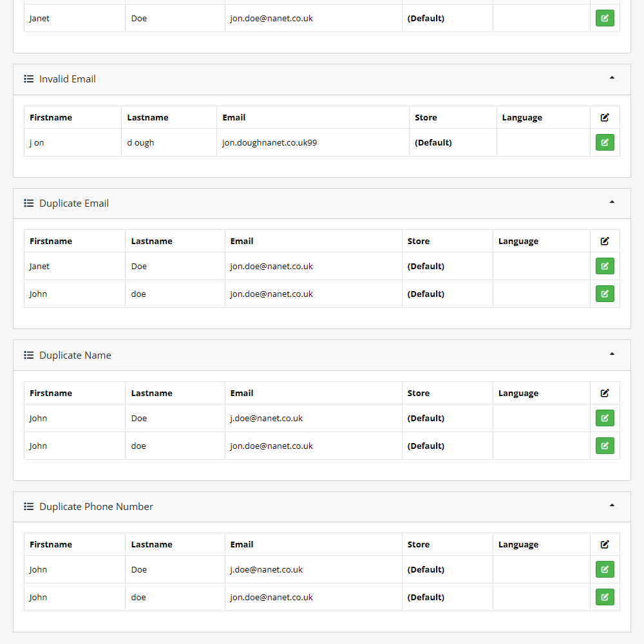Viewport: 644px width, 644px height.
Task: Edit j.doe@nanet.co.uk row under Duplicate Name
Action: tap(605, 418)
